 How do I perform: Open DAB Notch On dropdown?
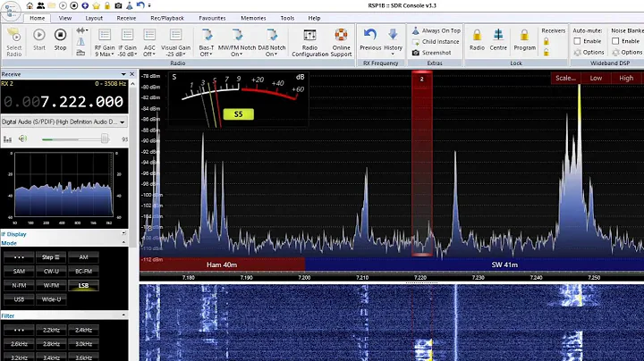272,42
